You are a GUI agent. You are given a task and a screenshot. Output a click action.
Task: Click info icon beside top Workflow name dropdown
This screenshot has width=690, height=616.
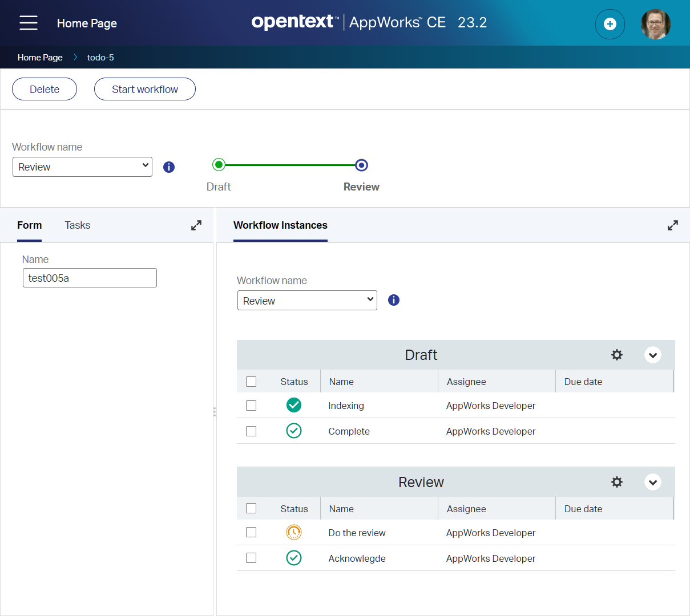pyautogui.click(x=169, y=167)
